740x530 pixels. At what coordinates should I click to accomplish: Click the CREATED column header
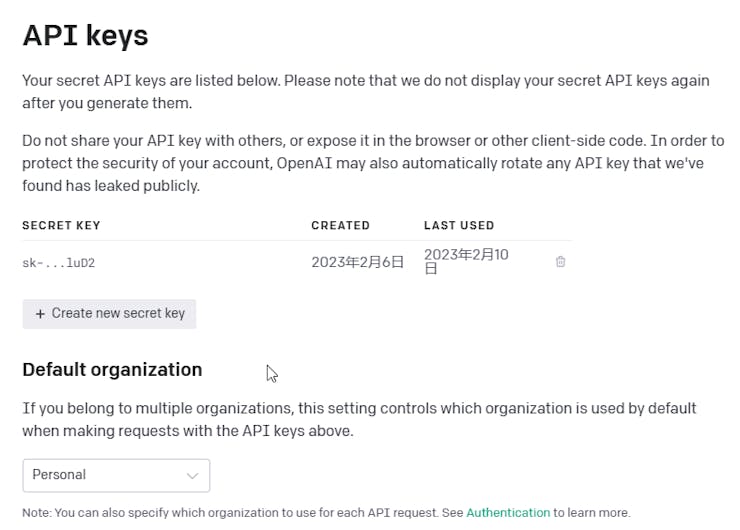point(340,226)
